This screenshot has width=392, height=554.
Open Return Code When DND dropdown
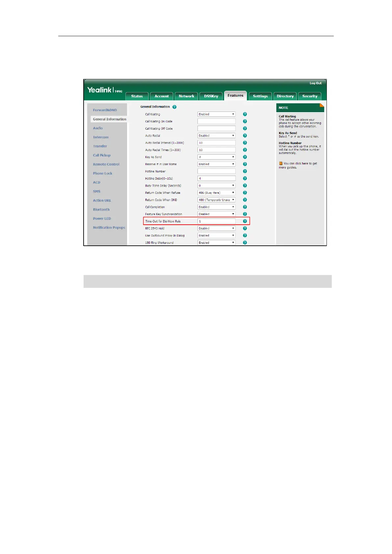point(217,200)
